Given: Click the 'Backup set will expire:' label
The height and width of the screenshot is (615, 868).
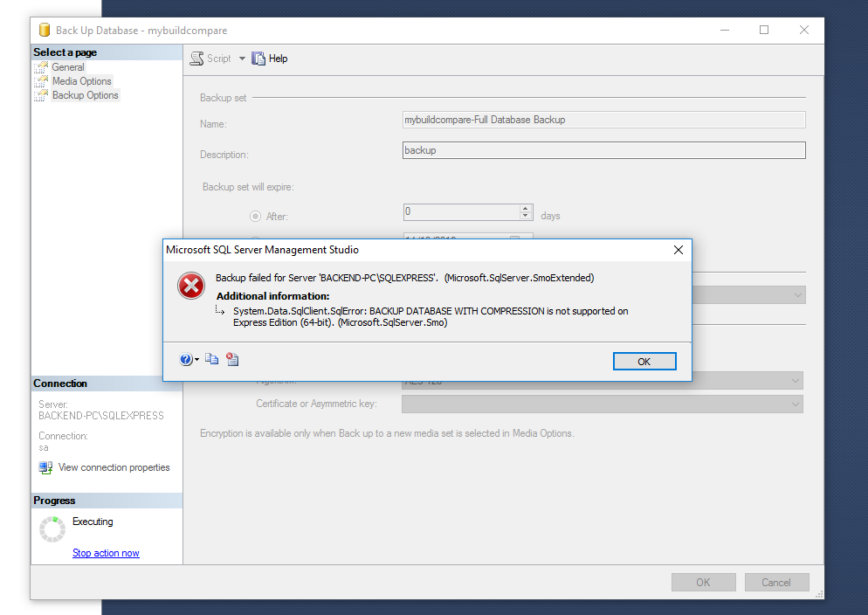Looking at the screenshot, I should (x=248, y=187).
